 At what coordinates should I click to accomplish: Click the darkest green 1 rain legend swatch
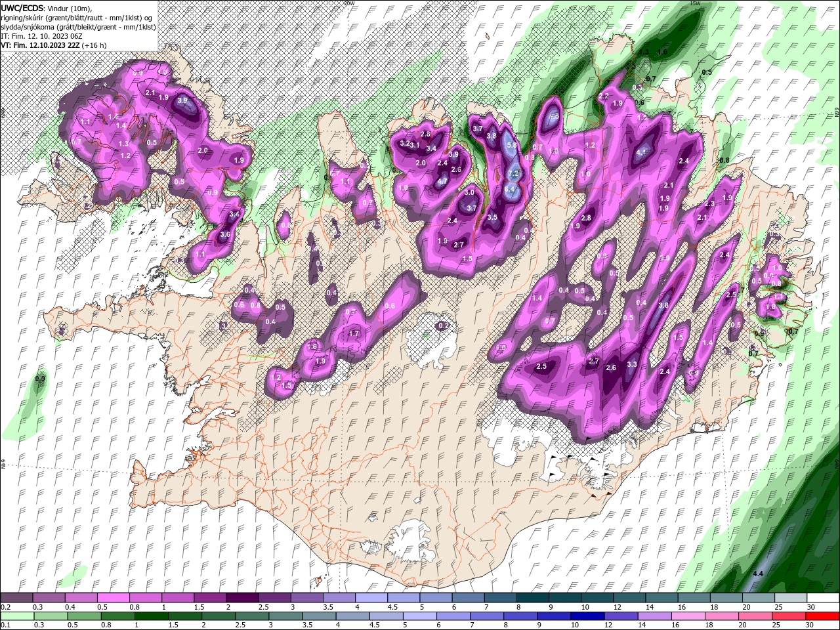coord(151,616)
